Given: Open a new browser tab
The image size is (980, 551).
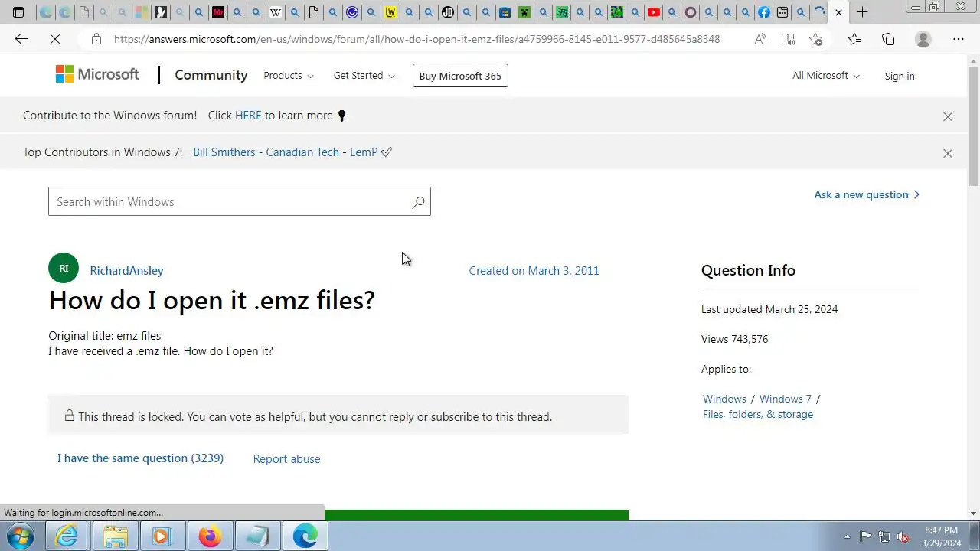Looking at the screenshot, I should point(862,12).
